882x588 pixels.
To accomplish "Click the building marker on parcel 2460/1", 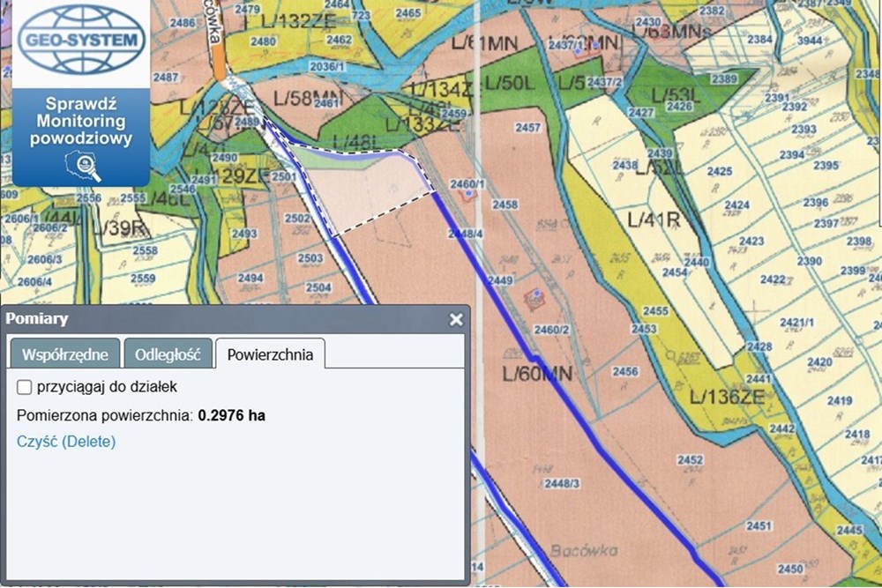I will click(467, 195).
